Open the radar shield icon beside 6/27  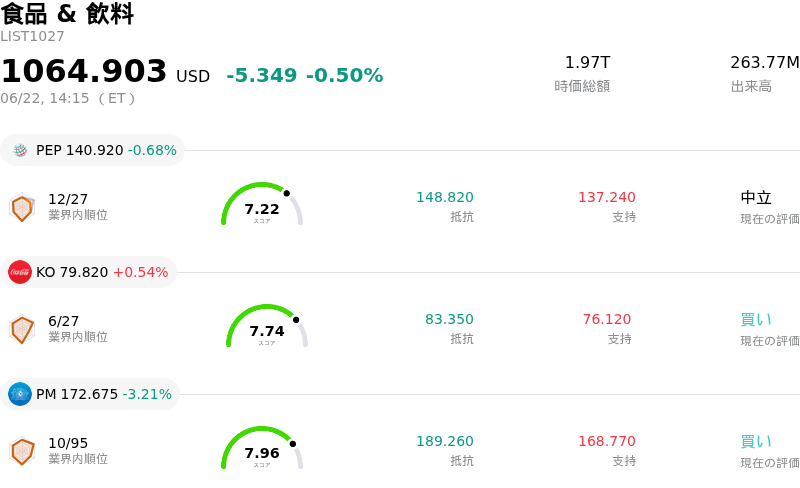22,330
